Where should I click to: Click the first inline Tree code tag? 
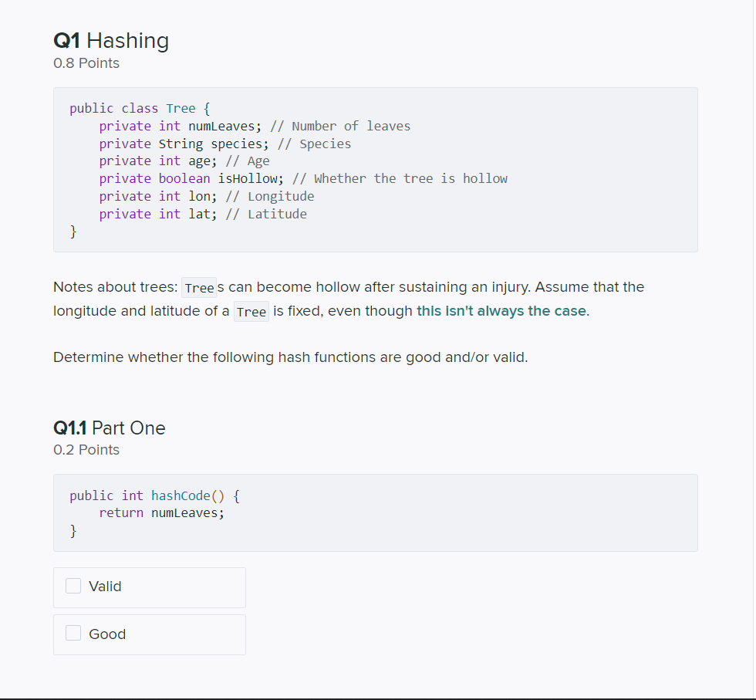pos(199,288)
